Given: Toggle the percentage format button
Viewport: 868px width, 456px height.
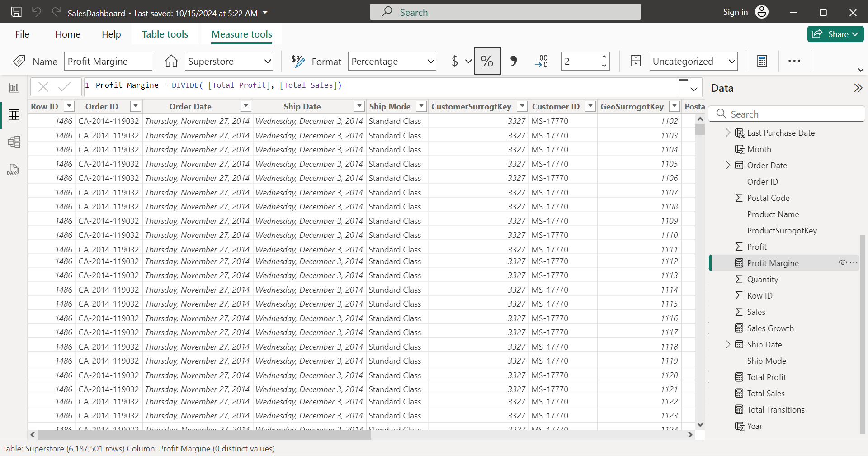Looking at the screenshot, I should pos(487,61).
